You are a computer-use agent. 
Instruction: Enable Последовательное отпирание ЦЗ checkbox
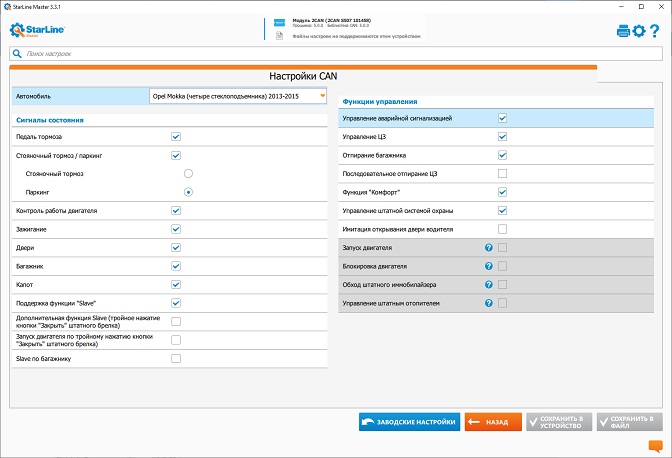503,173
